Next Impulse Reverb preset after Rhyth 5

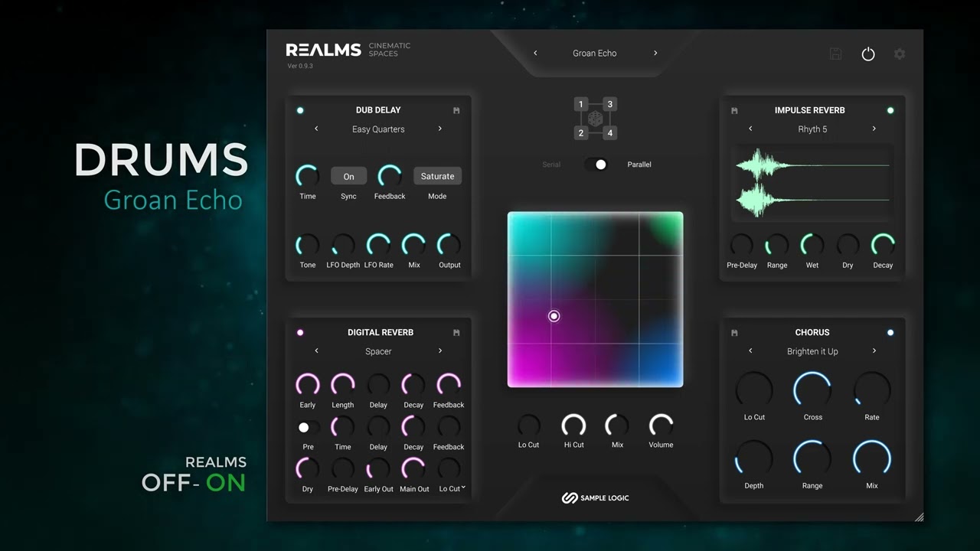(x=874, y=129)
